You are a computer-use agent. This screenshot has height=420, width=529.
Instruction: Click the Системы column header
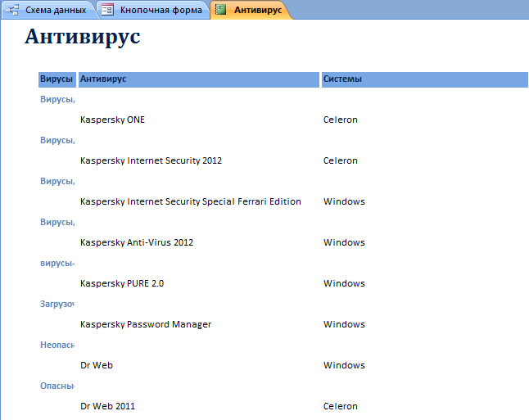coord(425,79)
